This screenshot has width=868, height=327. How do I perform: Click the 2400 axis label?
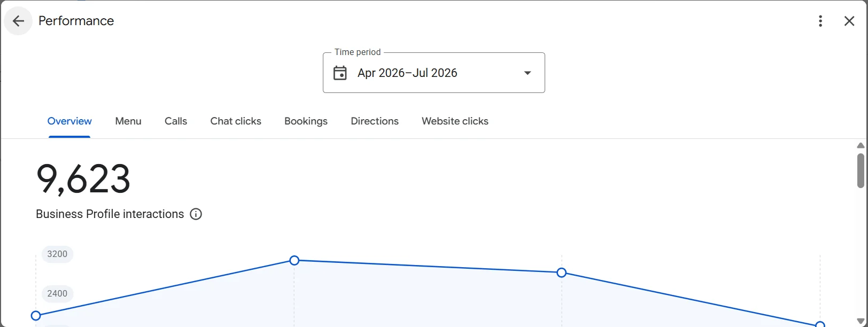pos(57,293)
